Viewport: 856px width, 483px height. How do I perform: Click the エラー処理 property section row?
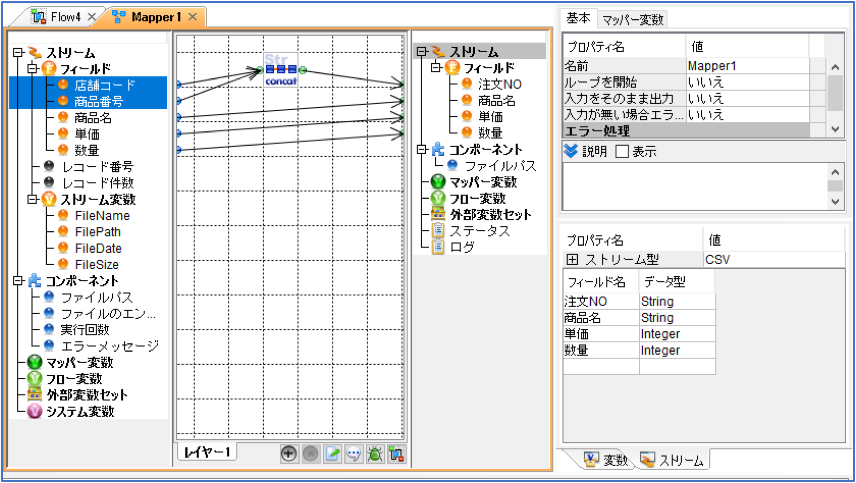(686, 130)
